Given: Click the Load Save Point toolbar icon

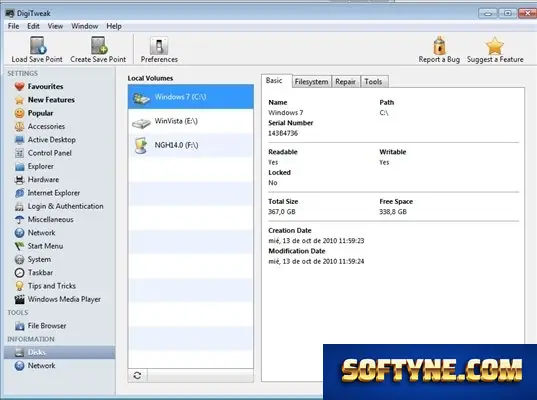Looking at the screenshot, I should 37,46.
